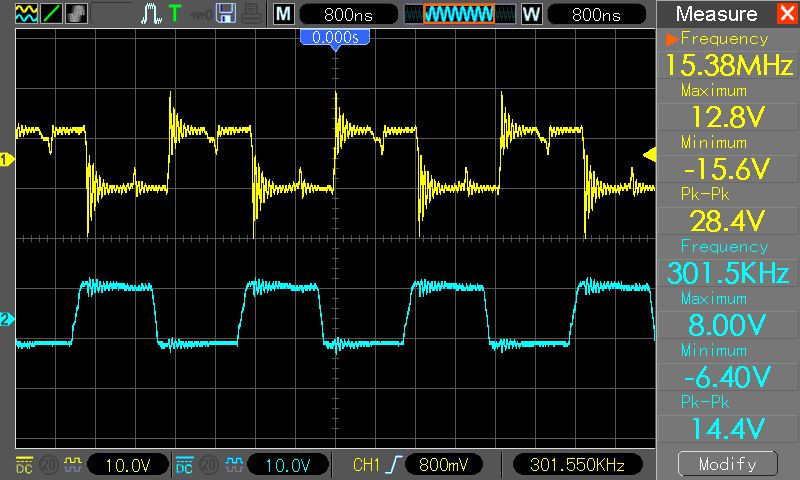Click the cyan channel 2 ground marker

pyautogui.click(x=7, y=319)
